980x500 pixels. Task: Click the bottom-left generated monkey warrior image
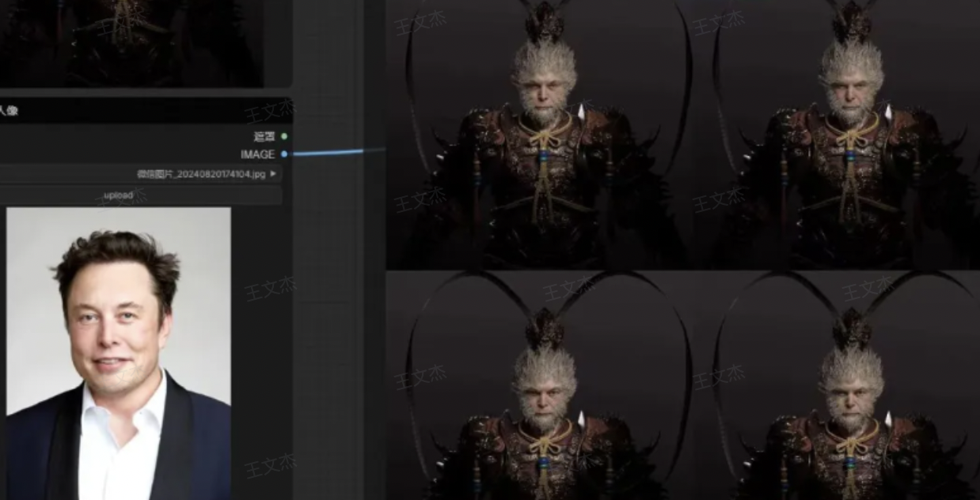pos(539,386)
